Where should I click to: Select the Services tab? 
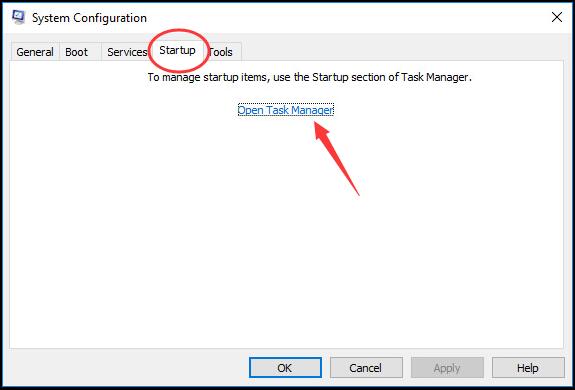(127, 52)
